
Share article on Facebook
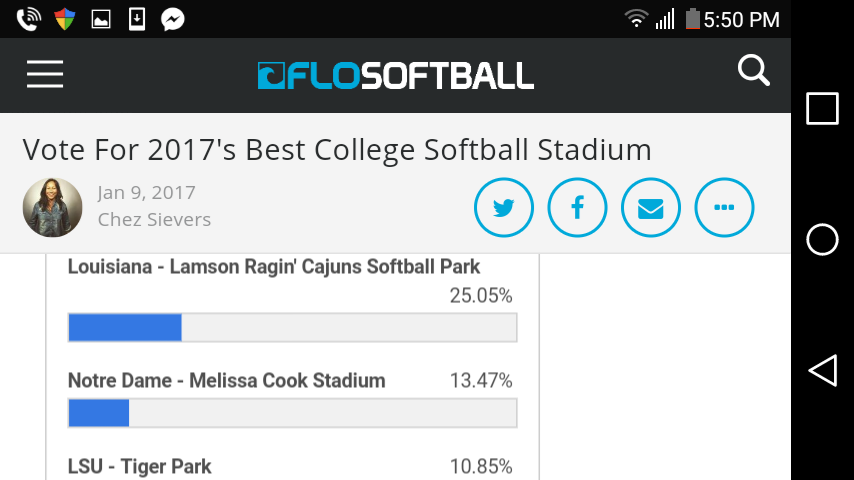pos(577,208)
